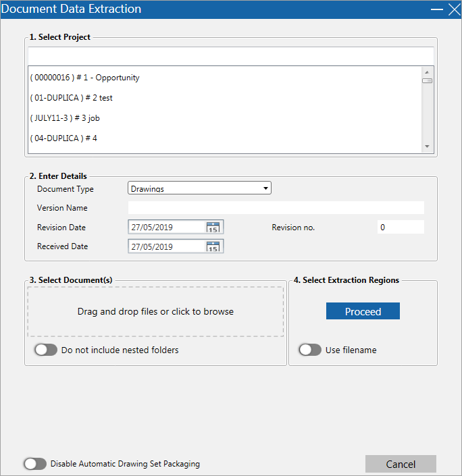The image size is (462, 476).
Task: Click the Proceed button
Action: pyautogui.click(x=363, y=311)
